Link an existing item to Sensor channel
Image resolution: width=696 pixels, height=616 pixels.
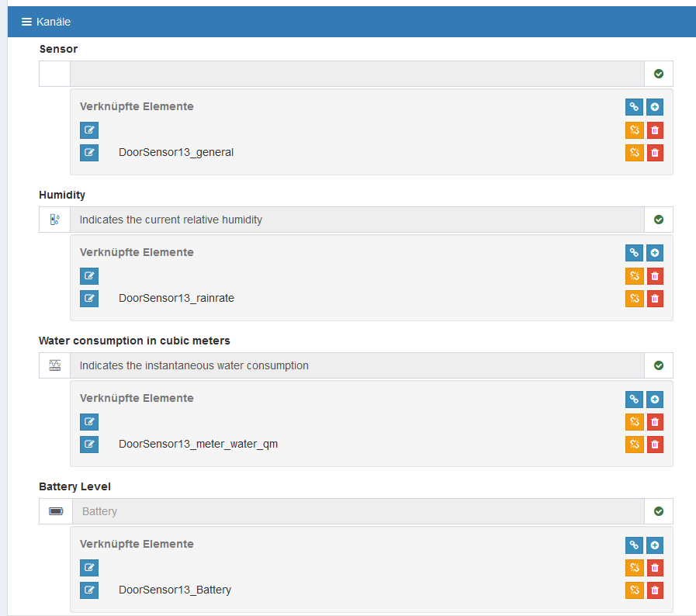[x=634, y=107]
